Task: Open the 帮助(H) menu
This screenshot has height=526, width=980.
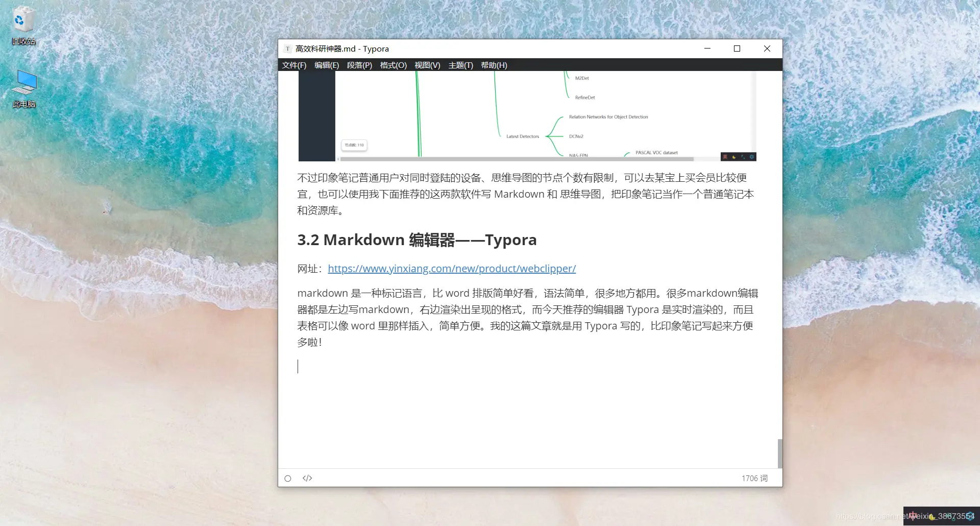Action: coord(494,65)
